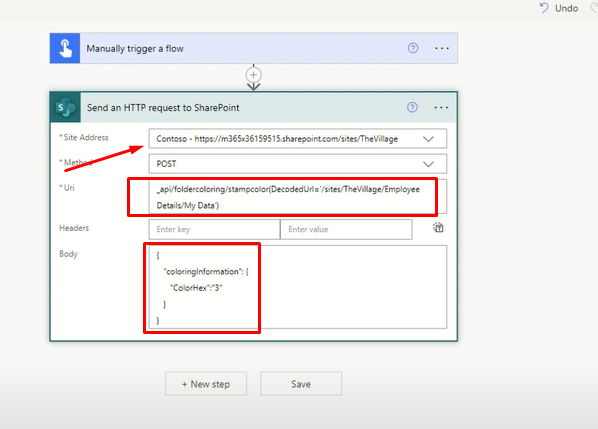Click the Headers label
Viewport: 598px width, 429px height.
(x=74, y=228)
